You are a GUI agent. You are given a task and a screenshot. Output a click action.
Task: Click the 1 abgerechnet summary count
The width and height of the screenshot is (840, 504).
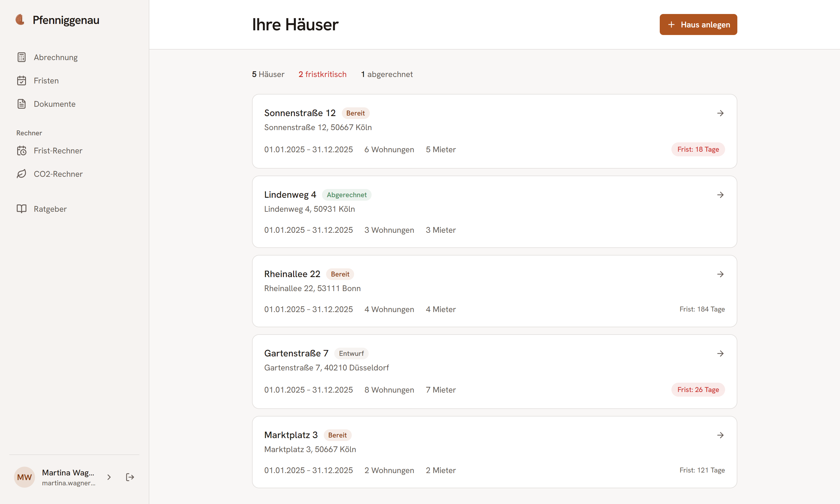[387, 74]
